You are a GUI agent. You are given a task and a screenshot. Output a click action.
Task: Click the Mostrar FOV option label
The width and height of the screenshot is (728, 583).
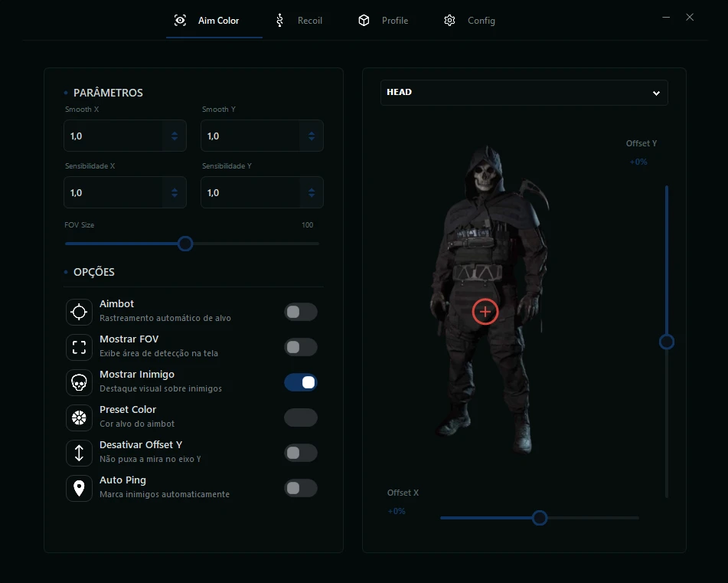point(129,339)
